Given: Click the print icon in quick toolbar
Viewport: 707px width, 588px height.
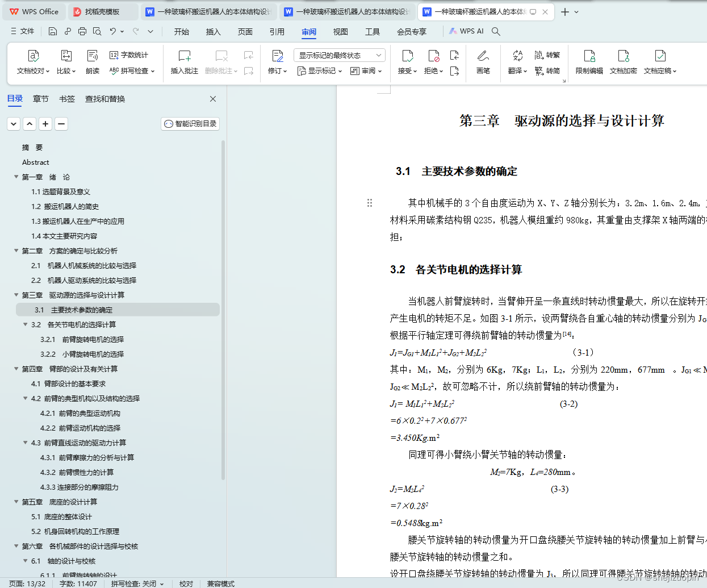Looking at the screenshot, I should [x=82, y=31].
